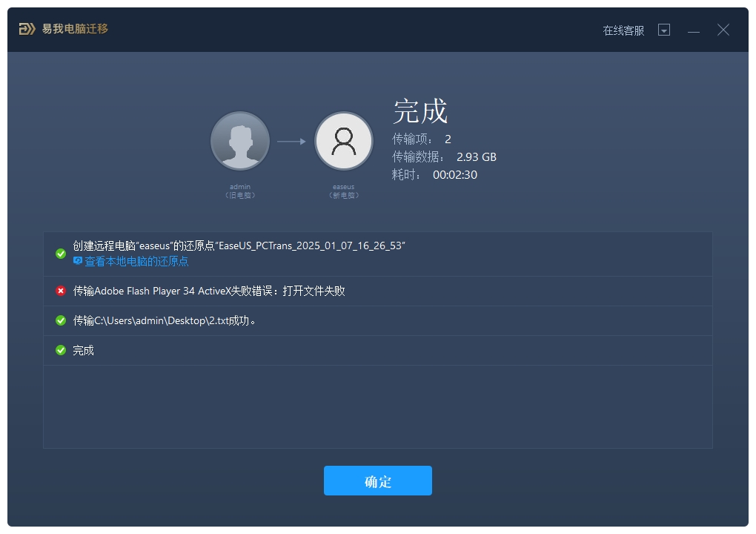The image size is (756, 534).
Task: Click the green success icon for the 2.txt transfer
Action: (60, 320)
